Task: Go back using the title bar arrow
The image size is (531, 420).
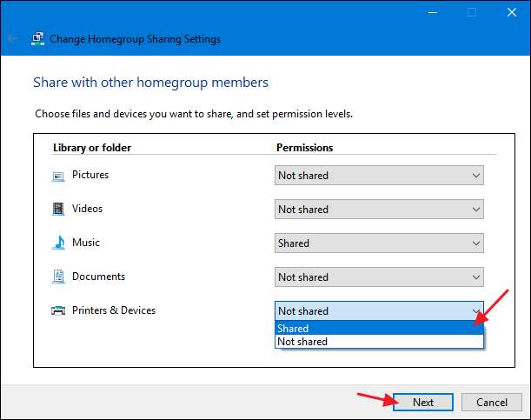Action: coord(13,39)
